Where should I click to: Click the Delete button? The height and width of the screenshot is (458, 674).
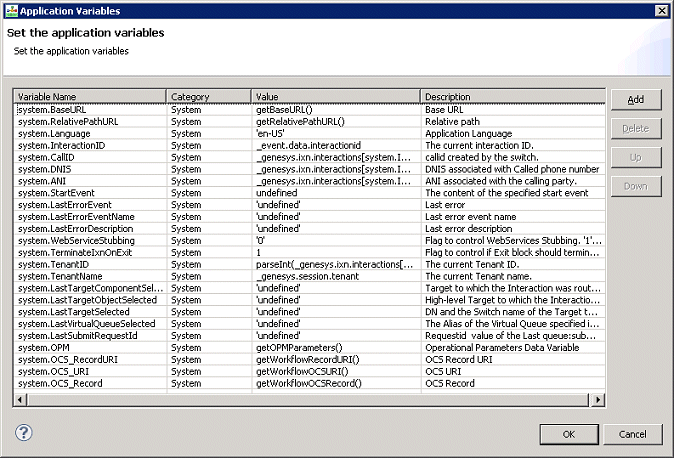[636, 129]
